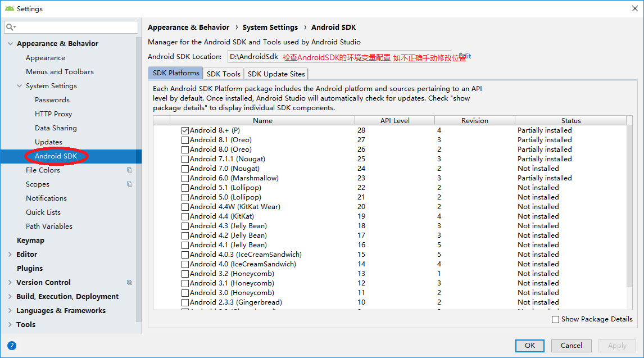The image size is (644, 358).
Task: Uncheck the Android 8.+ (P) checkbox
Action: pyautogui.click(x=185, y=130)
